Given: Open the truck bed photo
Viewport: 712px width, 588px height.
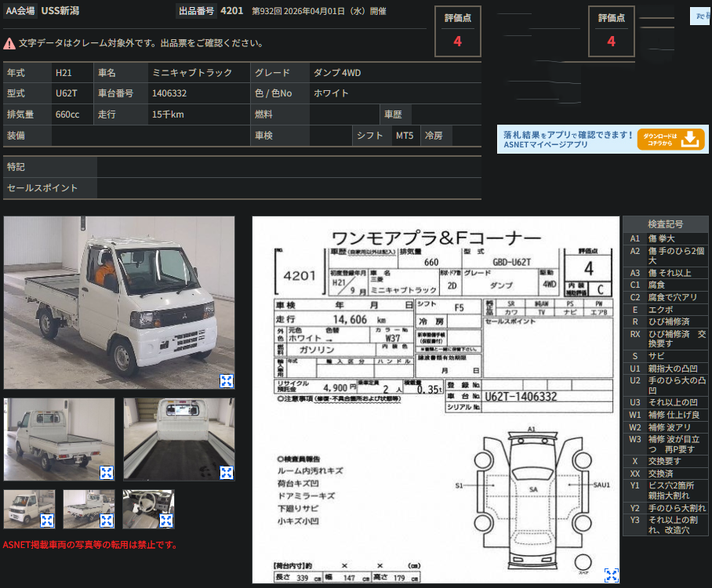Looking at the screenshot, I should coord(179,439).
